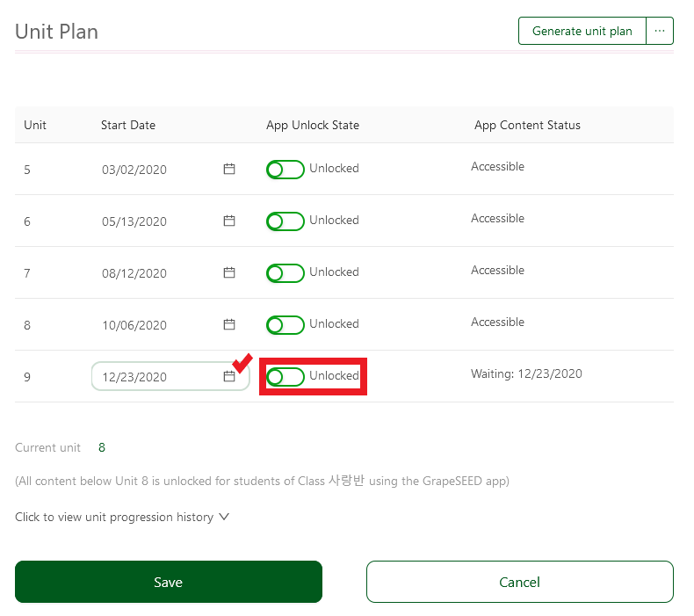Open calendar picker for Unit 7 start date
The height and width of the screenshot is (616, 694).
[228, 272]
